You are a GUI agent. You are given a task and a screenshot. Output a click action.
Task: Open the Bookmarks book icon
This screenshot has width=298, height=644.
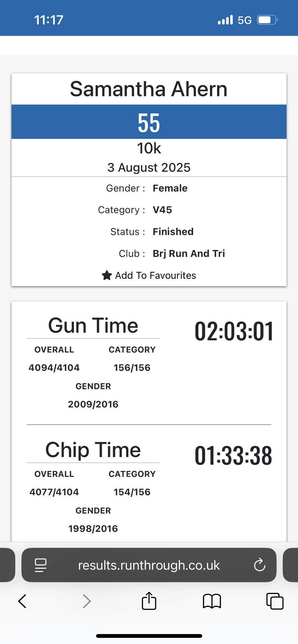(212, 601)
